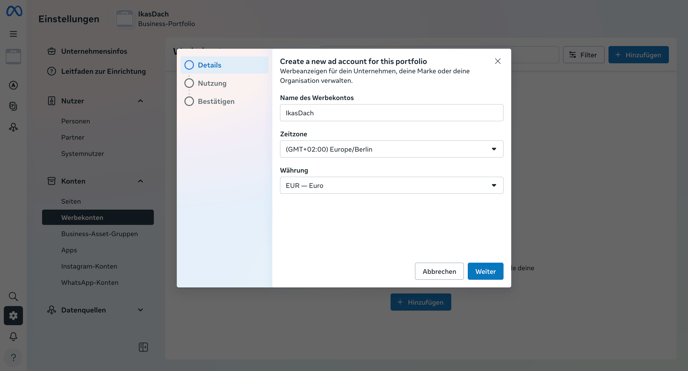Image resolution: width=688 pixels, height=371 pixels.
Task: Click the Details step label
Action: pos(209,65)
